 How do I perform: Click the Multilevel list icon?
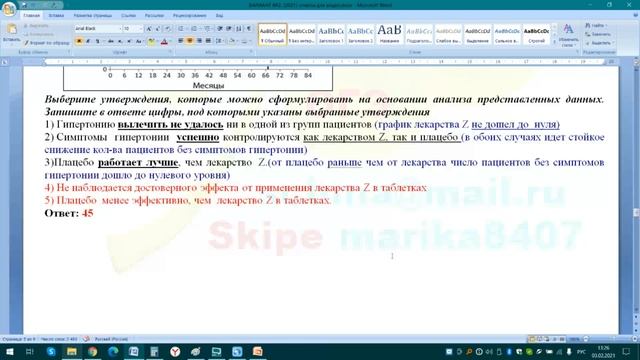[207, 29]
